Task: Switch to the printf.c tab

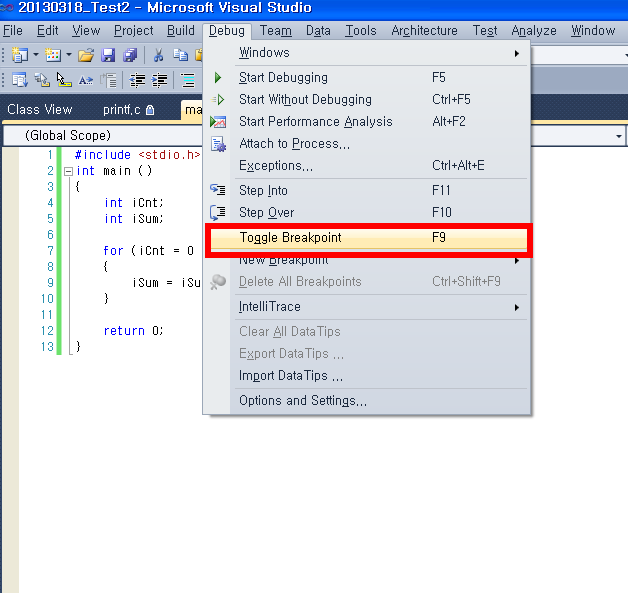Action: pos(128,109)
